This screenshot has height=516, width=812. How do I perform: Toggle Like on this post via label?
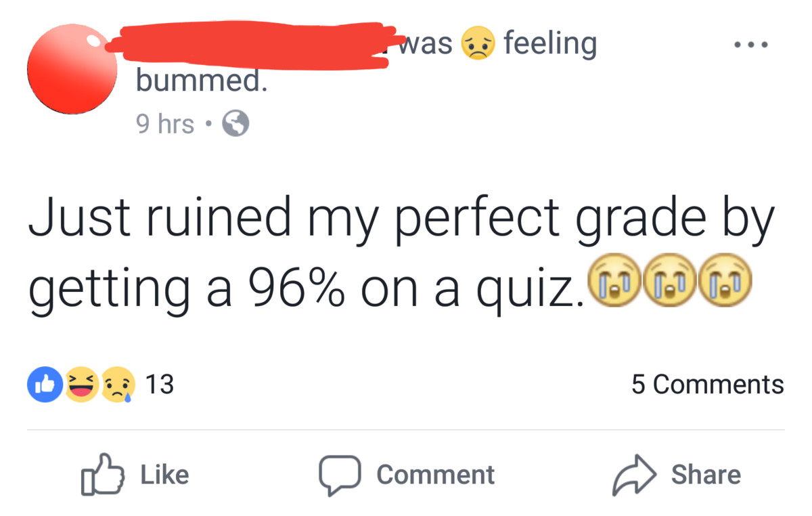tap(164, 474)
